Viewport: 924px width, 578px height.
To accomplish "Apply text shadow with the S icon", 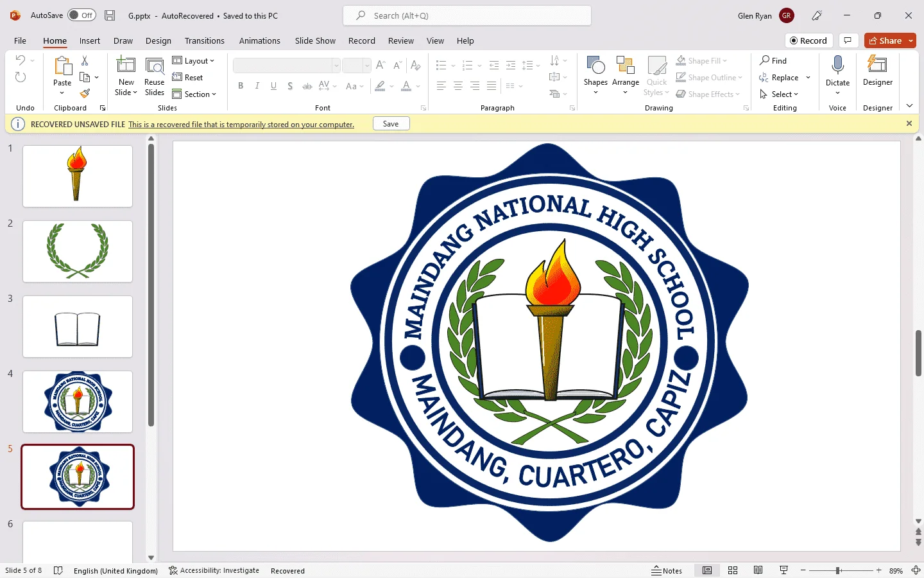I will point(290,86).
